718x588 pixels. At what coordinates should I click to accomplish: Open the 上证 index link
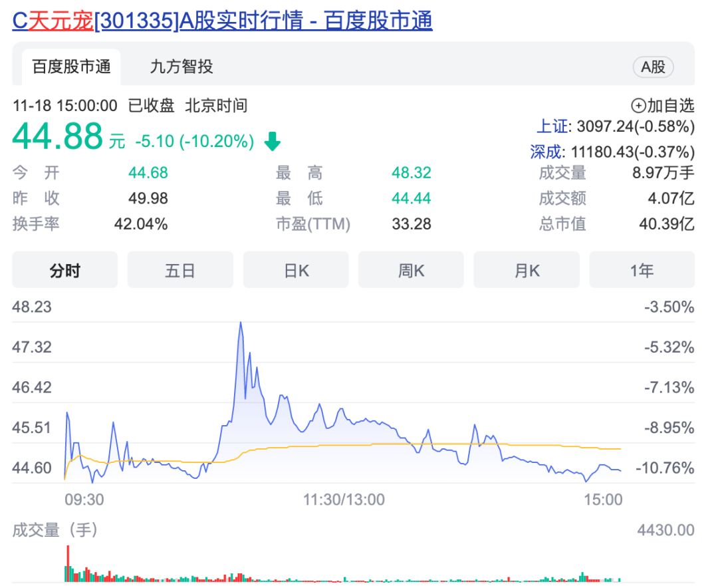coord(554,126)
